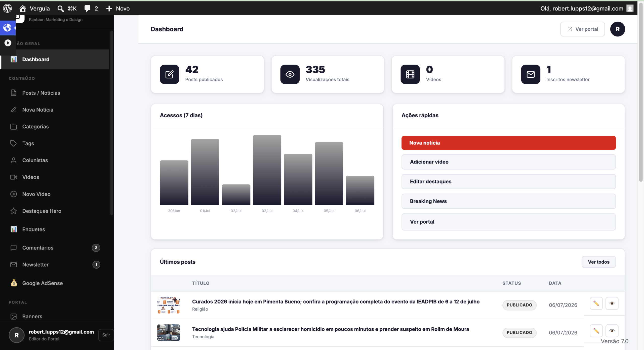This screenshot has height=350, width=644.
Task: Open Google AdSense from the sidebar
Action: [x=42, y=283]
